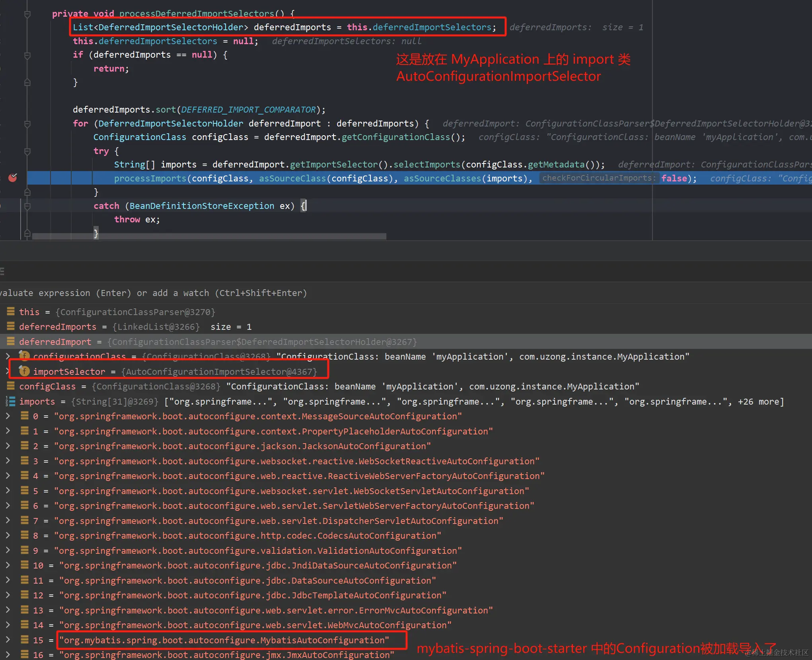Toggle the fold marker on the catch line
The width and height of the screenshot is (812, 660).
click(x=27, y=206)
